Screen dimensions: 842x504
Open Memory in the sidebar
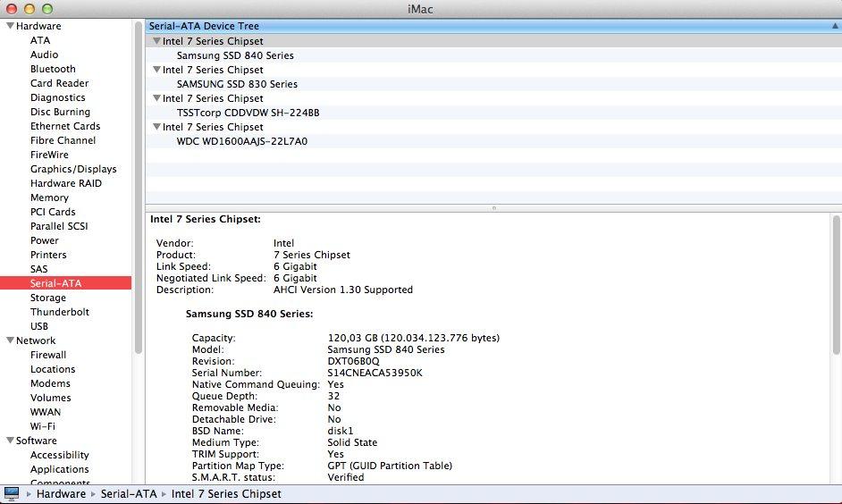pos(49,197)
